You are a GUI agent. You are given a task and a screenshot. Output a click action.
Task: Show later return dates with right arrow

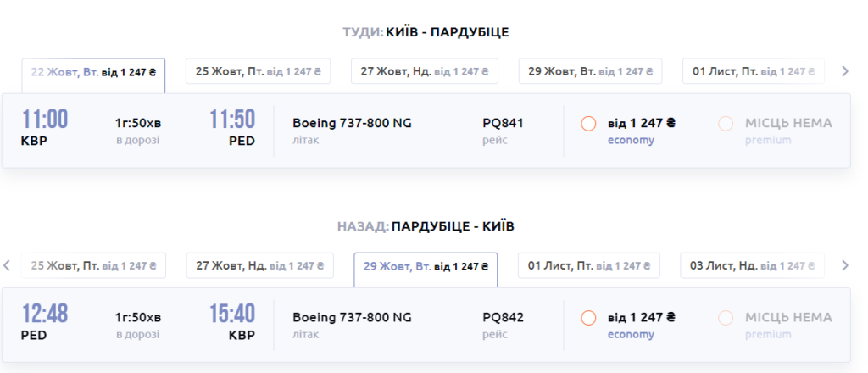[x=843, y=265]
